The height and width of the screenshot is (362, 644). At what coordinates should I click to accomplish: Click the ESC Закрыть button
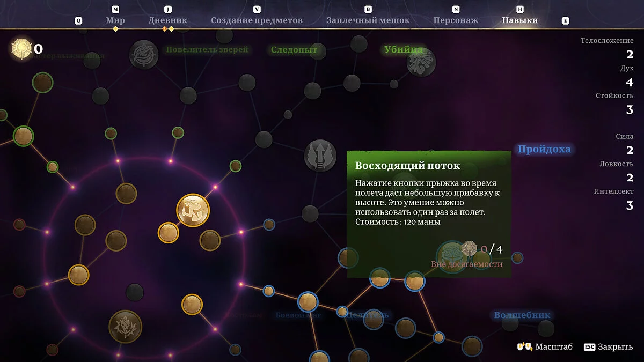click(x=608, y=347)
